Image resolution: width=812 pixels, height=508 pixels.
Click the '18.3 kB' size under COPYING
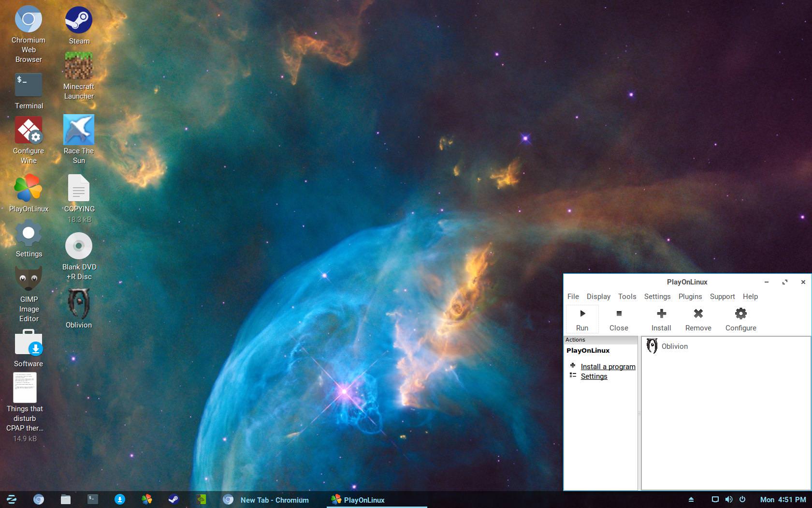[79, 220]
